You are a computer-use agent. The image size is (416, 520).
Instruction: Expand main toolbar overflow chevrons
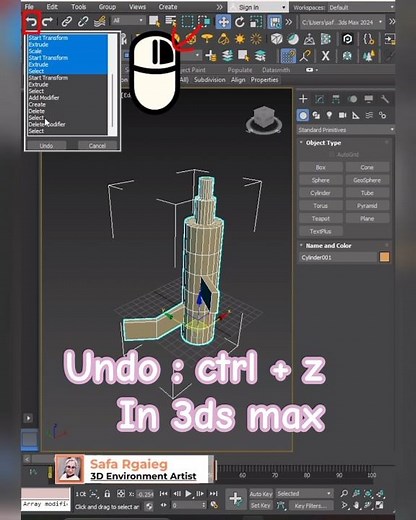pyautogui.click(x=289, y=22)
